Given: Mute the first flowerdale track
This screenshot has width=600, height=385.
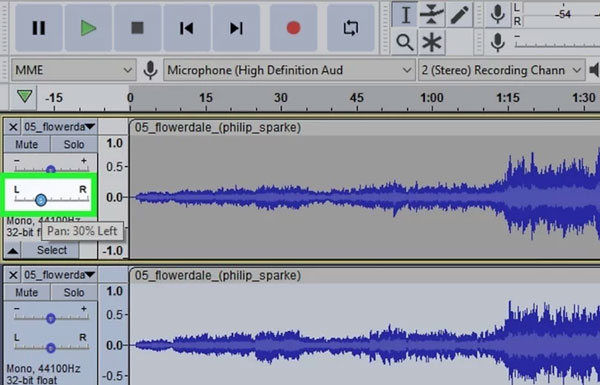Looking at the screenshot, I should click(x=26, y=144).
